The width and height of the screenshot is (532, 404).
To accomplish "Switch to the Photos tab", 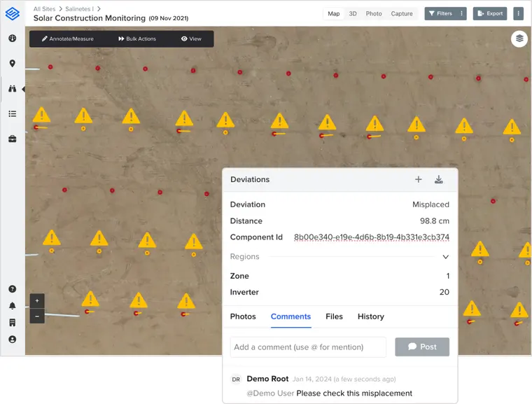I will (243, 316).
